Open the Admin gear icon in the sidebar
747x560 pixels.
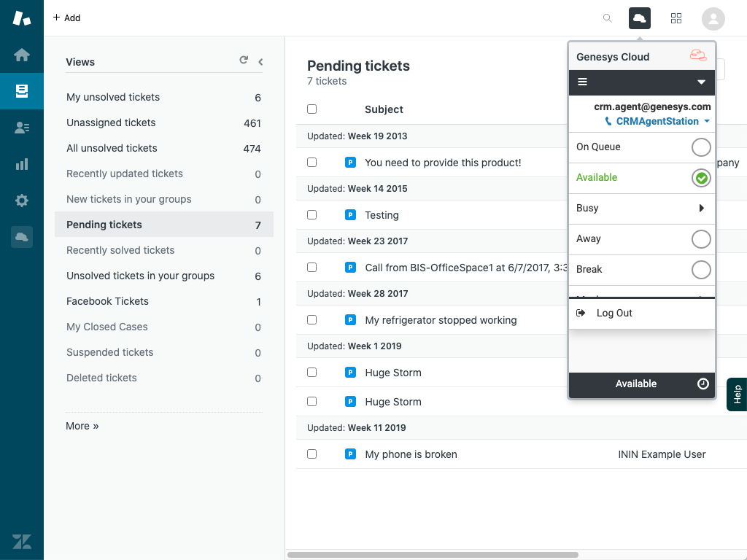pos(21,201)
